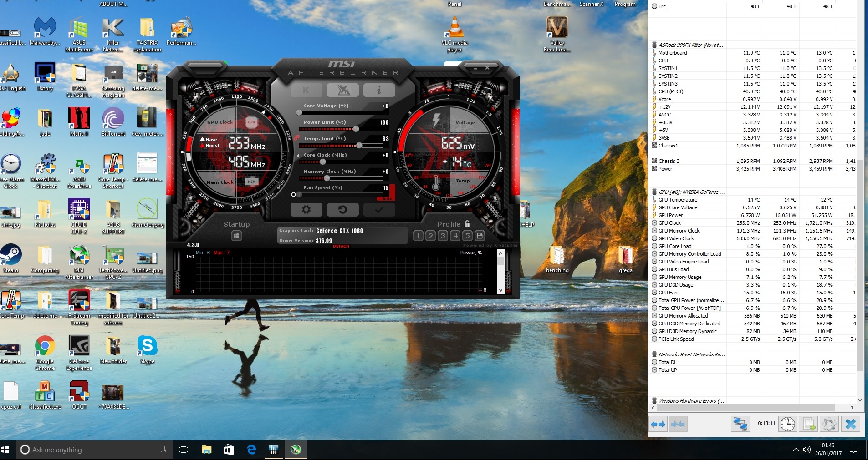Open Afterburner information i button
The height and width of the screenshot is (460, 868).
379,90
